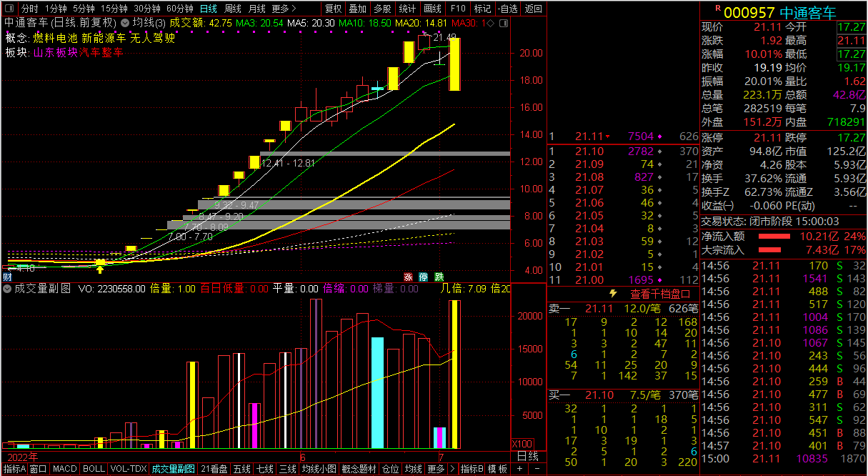Click the 财 finance icon on chart
868x476 pixels.
coord(6,277)
